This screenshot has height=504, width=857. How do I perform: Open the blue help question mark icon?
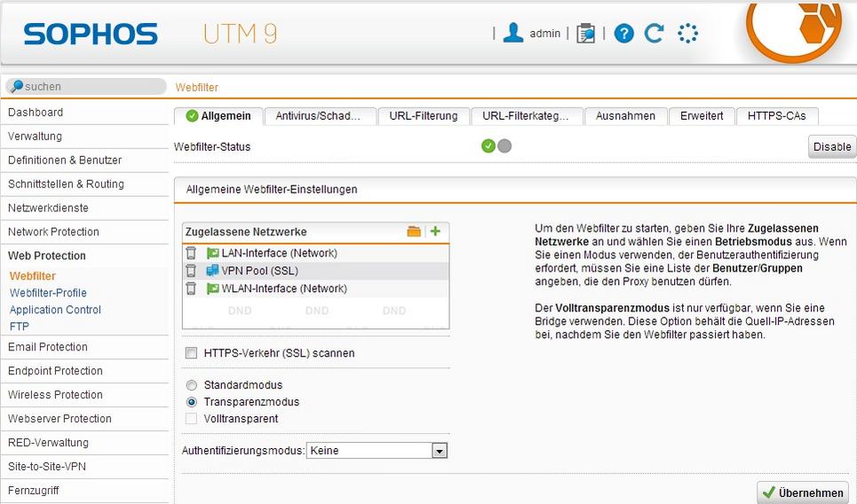(x=623, y=34)
